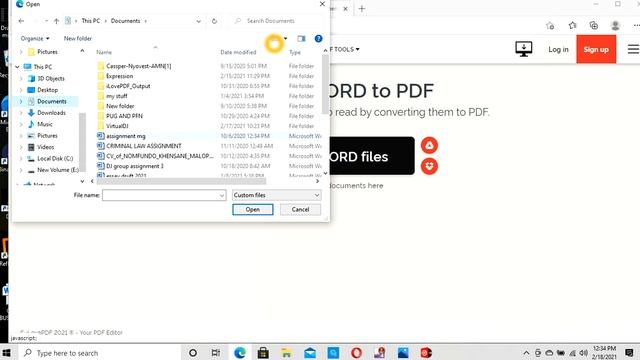Go up one folder level

tap(56, 21)
